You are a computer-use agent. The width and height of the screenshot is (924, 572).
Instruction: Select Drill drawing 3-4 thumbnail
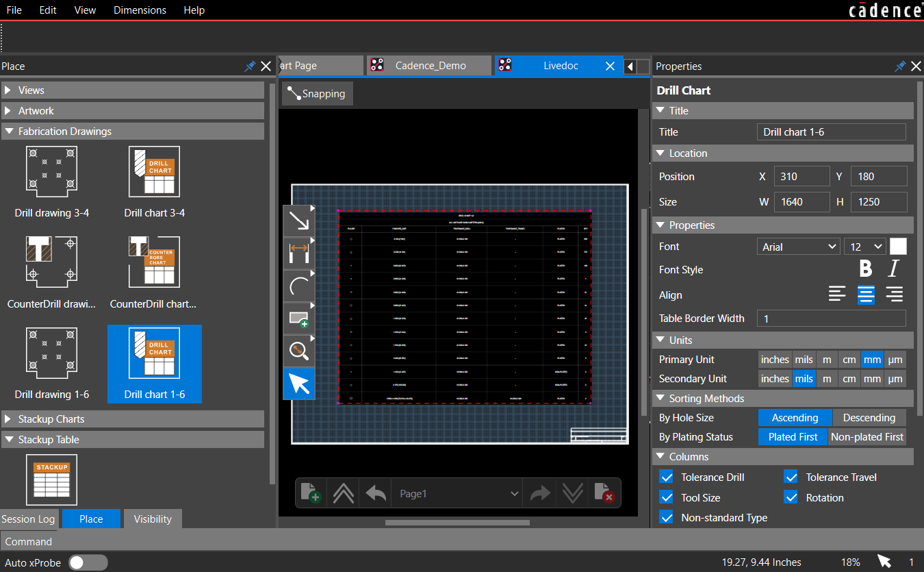(52, 172)
